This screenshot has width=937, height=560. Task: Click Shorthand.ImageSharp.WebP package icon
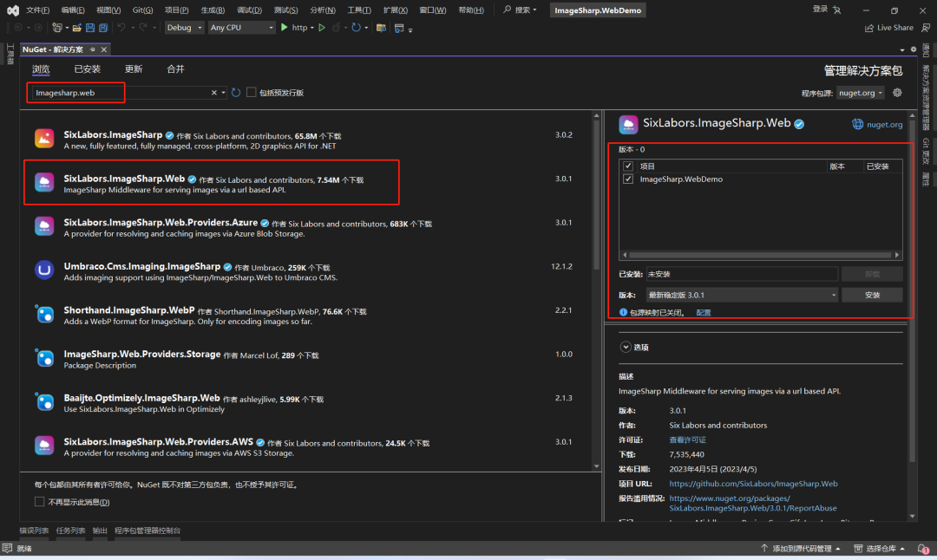(x=44, y=314)
